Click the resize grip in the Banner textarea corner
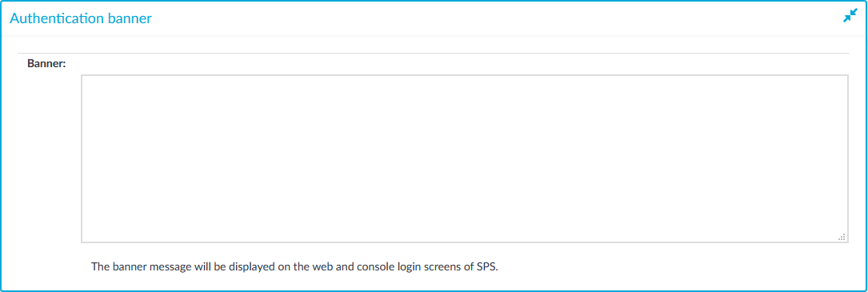 coord(842,237)
